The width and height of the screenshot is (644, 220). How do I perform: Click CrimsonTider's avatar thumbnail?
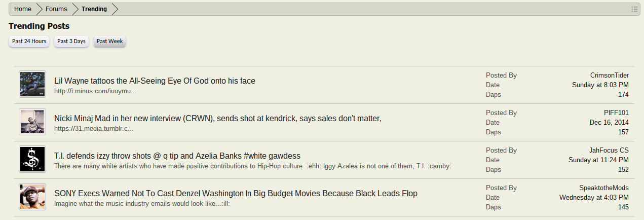(x=32, y=84)
